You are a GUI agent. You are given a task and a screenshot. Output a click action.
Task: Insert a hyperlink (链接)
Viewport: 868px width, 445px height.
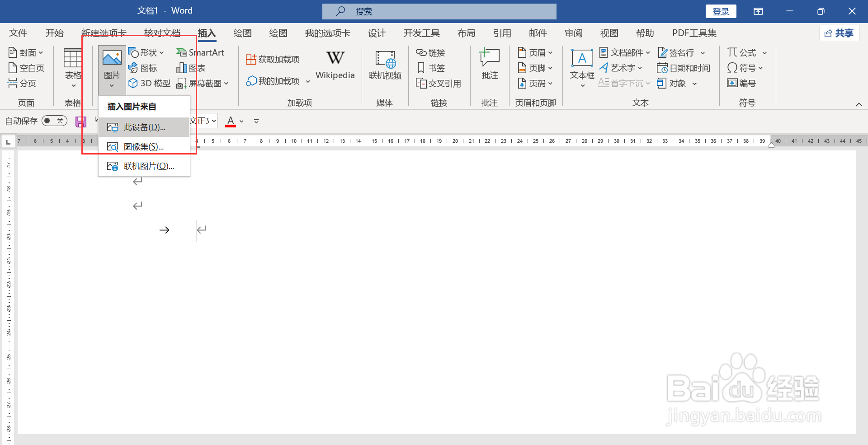[430, 53]
